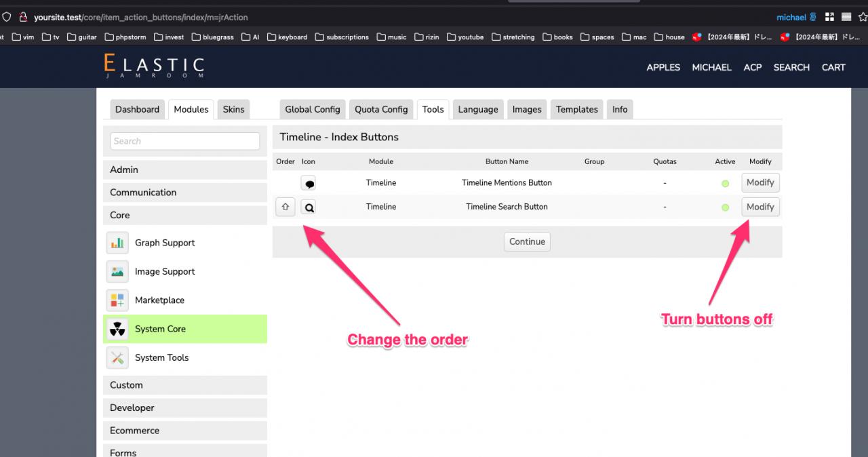Expand the Admin module category
Viewport: 868px width, 457px height.
[x=185, y=170]
